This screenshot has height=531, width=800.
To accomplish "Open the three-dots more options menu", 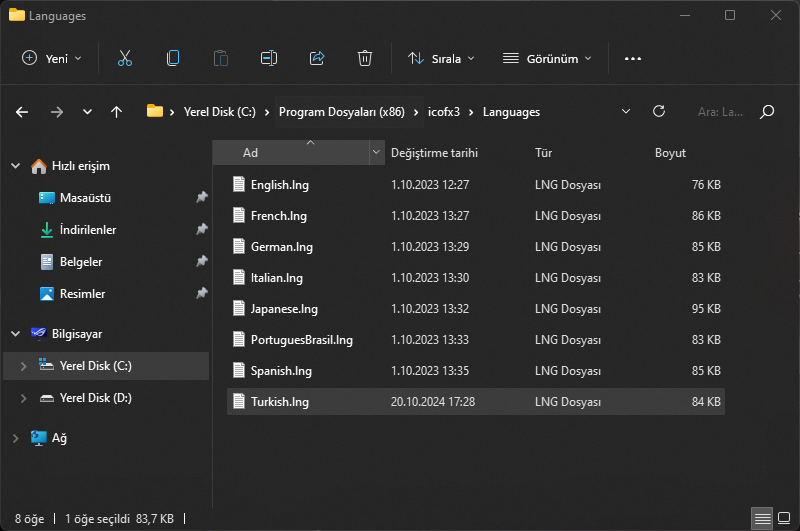I will (x=632, y=58).
